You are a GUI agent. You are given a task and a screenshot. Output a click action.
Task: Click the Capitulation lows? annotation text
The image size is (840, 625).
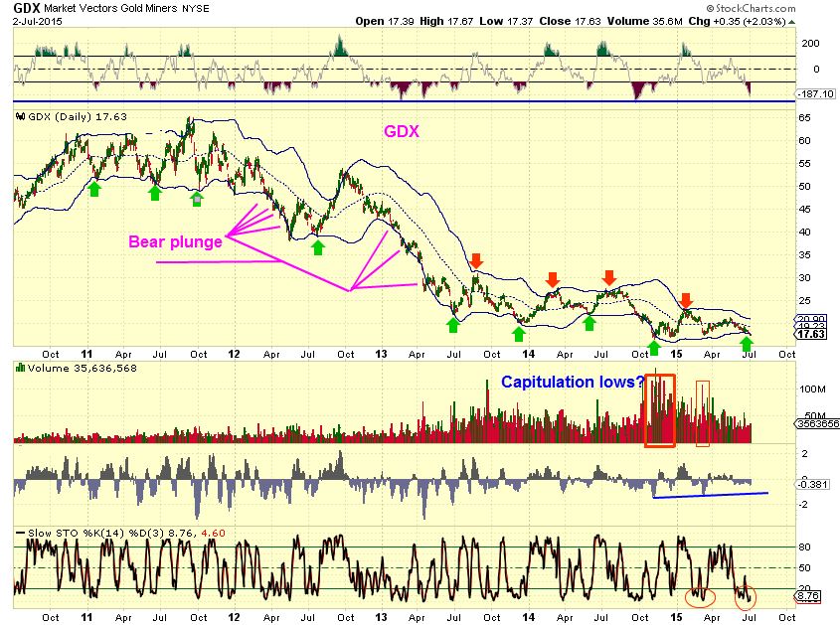pos(573,382)
